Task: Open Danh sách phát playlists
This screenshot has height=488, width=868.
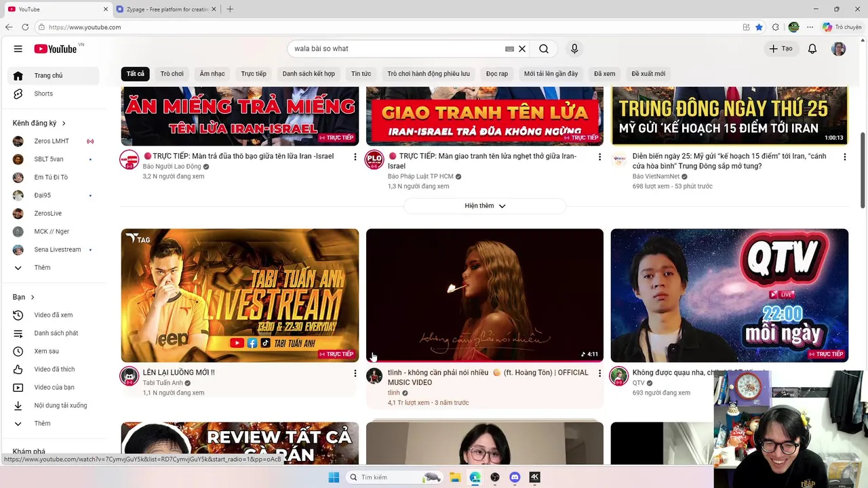Action: click(x=53, y=333)
